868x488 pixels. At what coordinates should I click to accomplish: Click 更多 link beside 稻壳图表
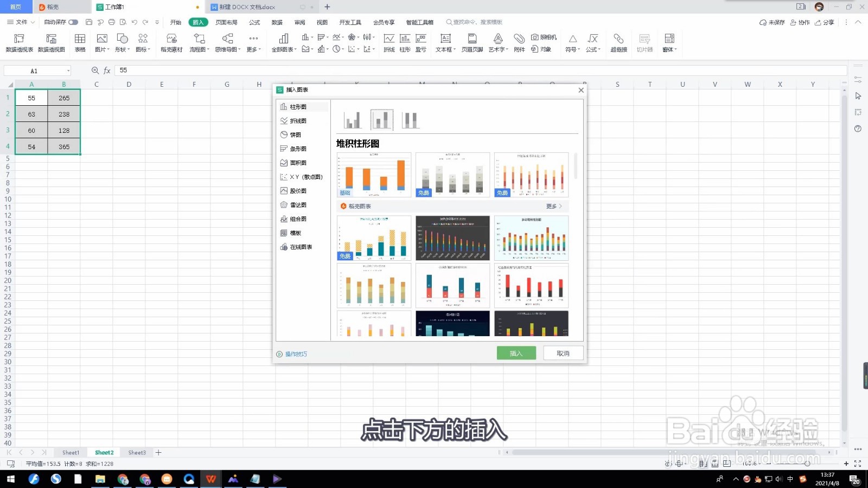click(x=554, y=206)
